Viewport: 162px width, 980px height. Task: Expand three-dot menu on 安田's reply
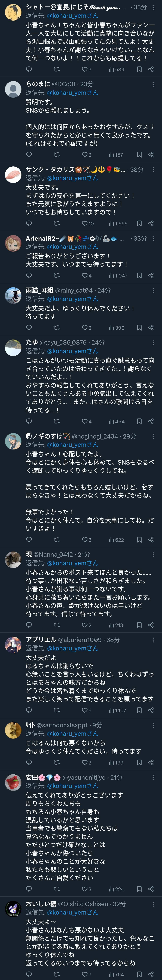[x=154, y=778]
